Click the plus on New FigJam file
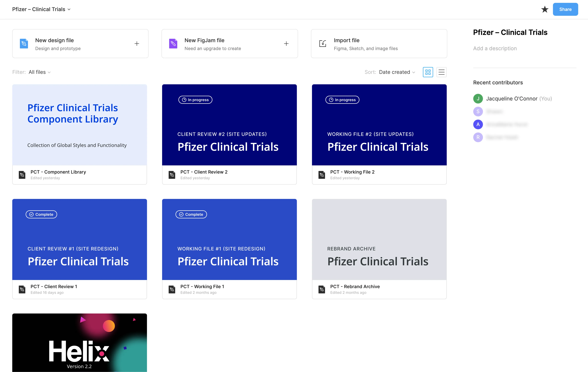 (286, 44)
